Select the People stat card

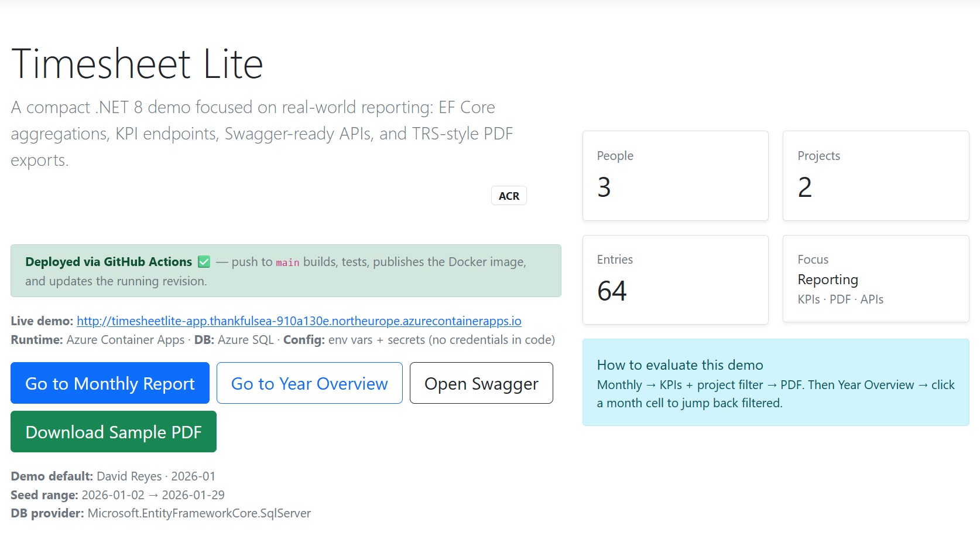click(675, 176)
